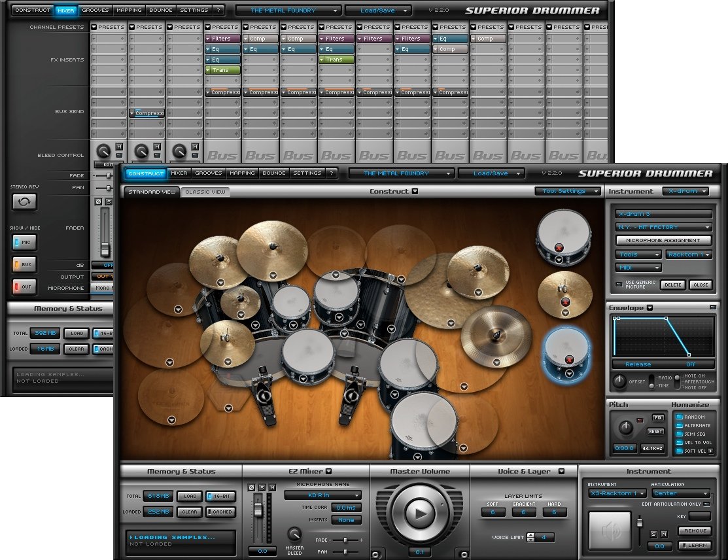
Task: Click the red X on top X-drum
Action: coord(559,247)
